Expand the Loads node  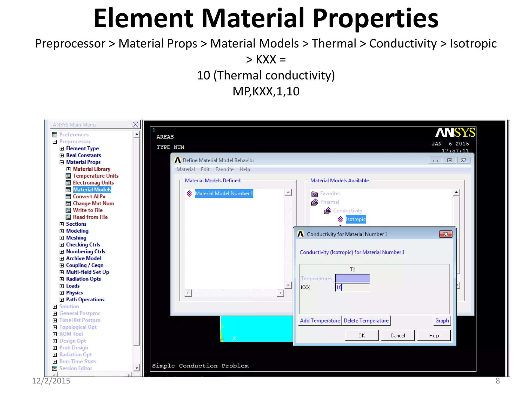62,286
